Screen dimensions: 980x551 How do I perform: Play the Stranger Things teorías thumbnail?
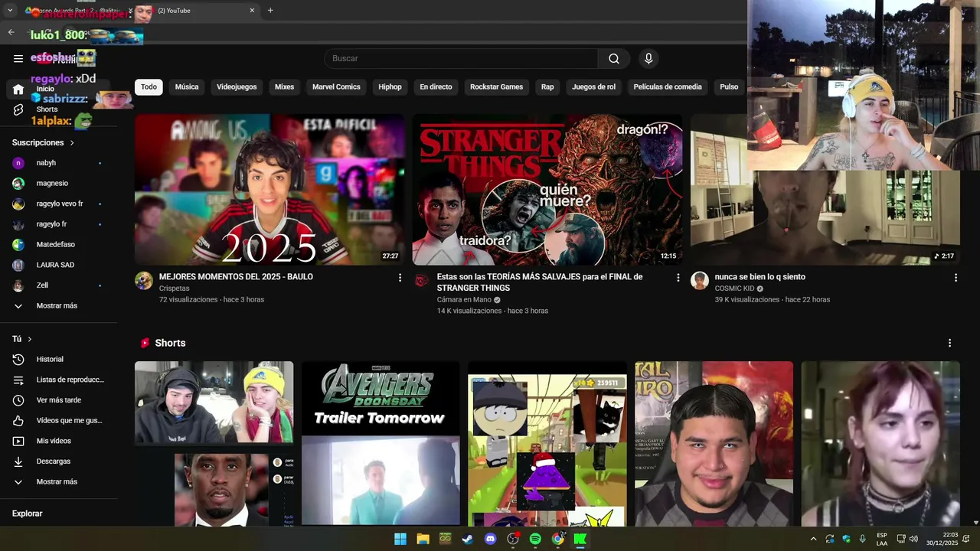547,190
